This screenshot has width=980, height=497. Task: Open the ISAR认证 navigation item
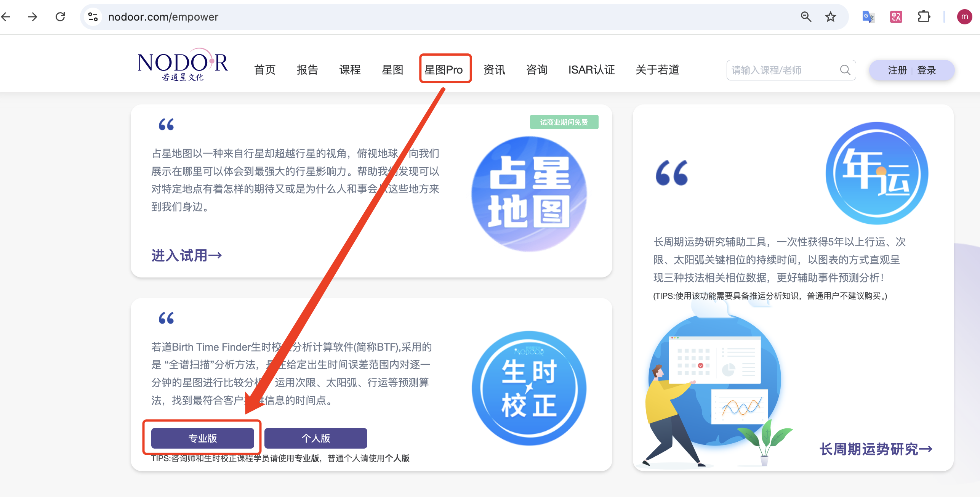(591, 70)
